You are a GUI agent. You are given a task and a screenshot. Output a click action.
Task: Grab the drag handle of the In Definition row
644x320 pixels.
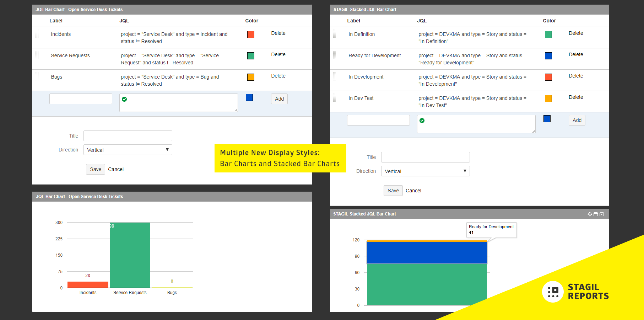pyautogui.click(x=335, y=34)
